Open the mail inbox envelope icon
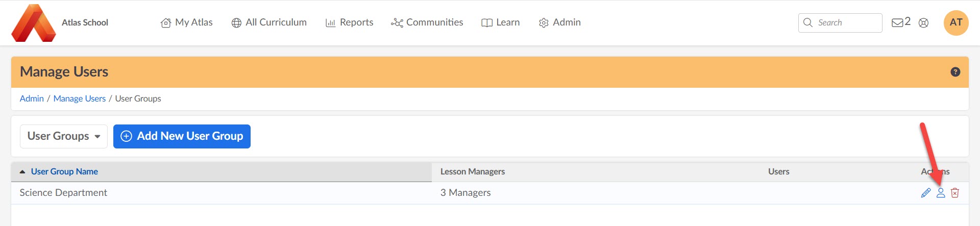 tap(897, 22)
